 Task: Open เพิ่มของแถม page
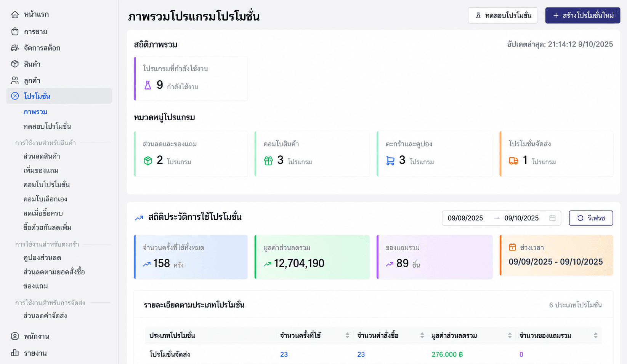point(41,171)
